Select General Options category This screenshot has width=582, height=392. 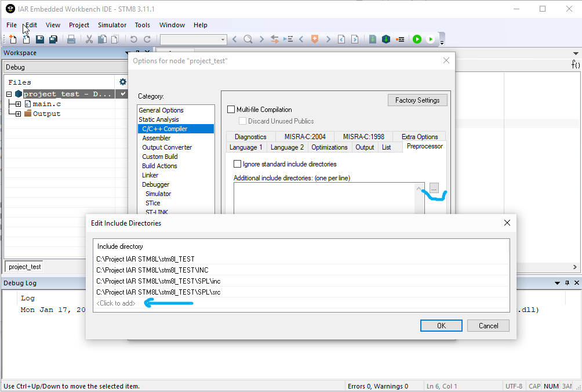point(161,110)
